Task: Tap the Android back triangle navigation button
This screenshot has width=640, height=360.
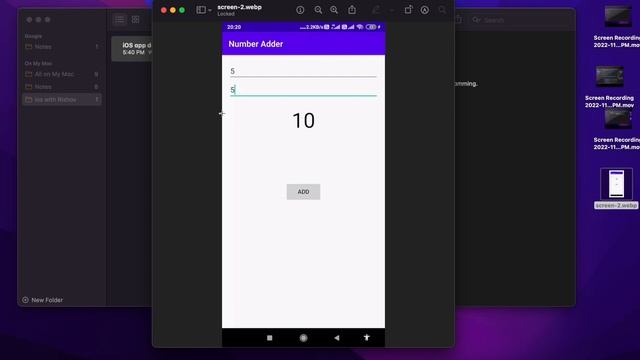Action: tap(336, 338)
